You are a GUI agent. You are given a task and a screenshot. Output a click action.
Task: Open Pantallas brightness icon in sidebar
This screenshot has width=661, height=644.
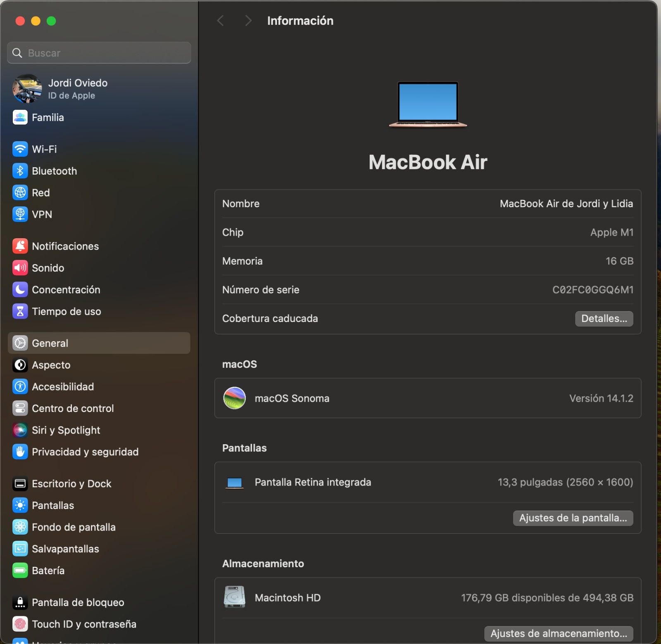[20, 505]
